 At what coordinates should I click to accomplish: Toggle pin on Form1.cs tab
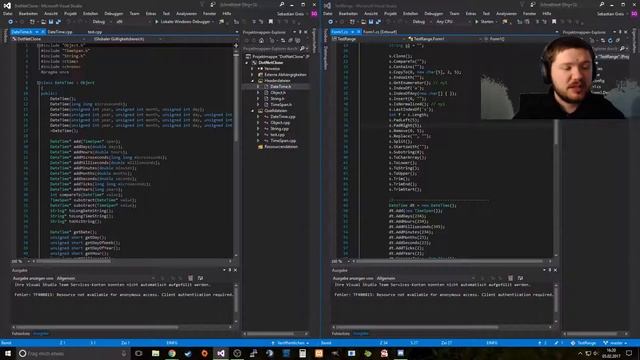coord(353,32)
